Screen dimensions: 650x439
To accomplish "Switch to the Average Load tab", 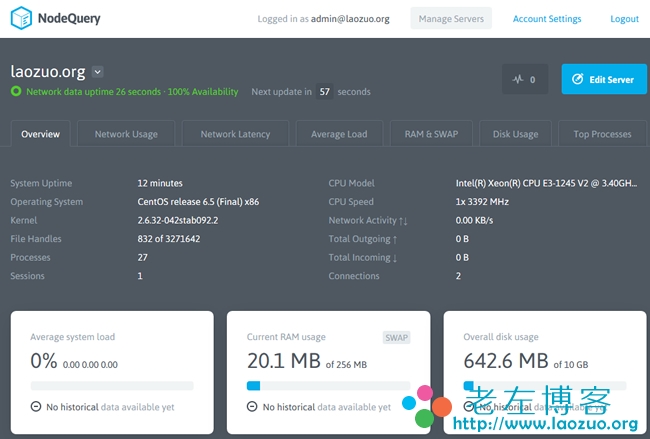I will pyautogui.click(x=339, y=134).
